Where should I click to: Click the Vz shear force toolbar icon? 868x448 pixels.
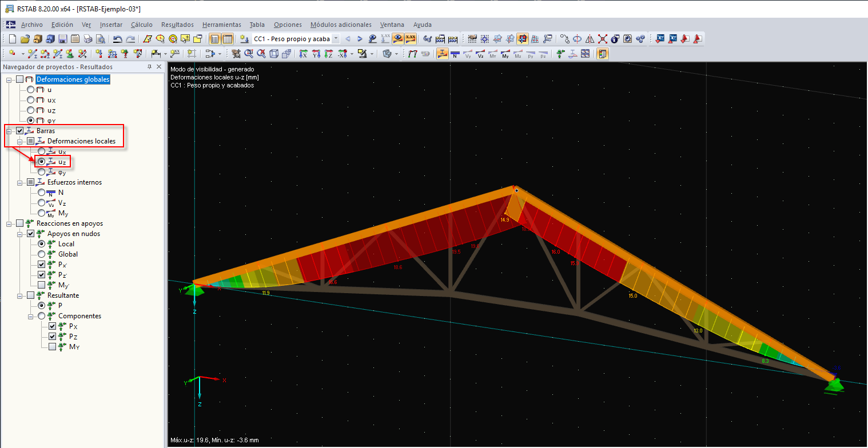click(480, 54)
